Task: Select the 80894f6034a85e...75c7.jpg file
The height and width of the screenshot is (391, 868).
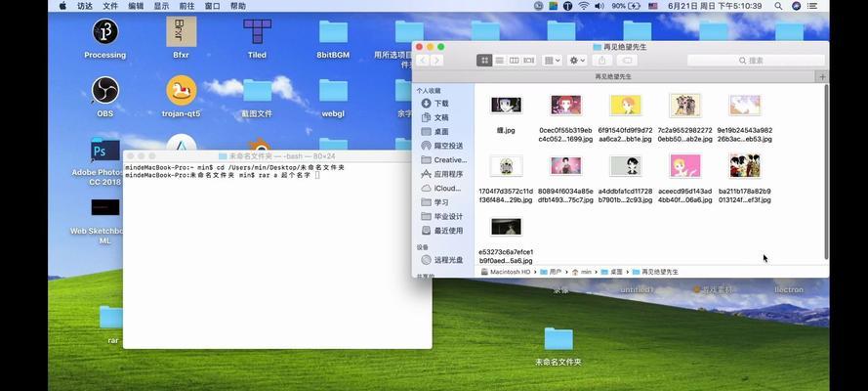Action: 565,166
